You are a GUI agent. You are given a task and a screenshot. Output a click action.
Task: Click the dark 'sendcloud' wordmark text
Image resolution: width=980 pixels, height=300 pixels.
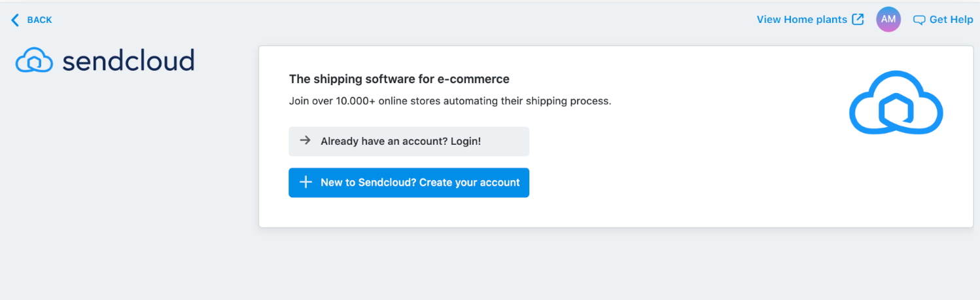[128, 61]
